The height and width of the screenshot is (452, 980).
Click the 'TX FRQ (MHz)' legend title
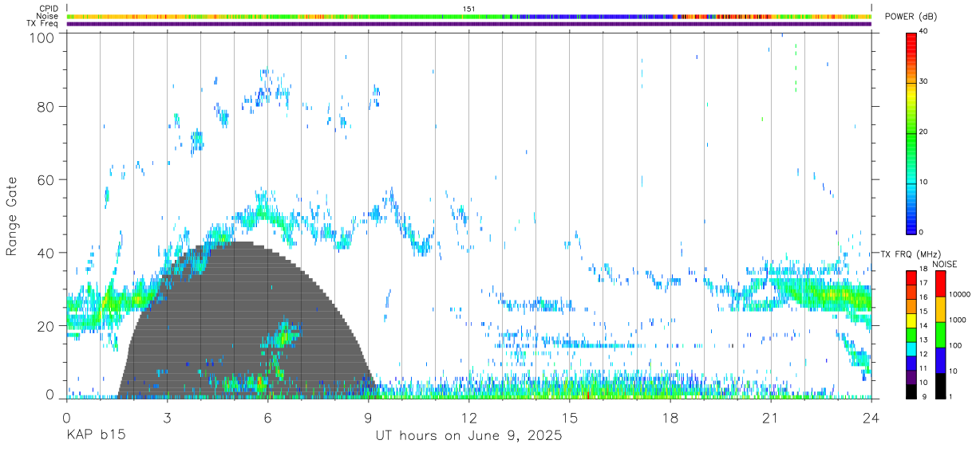point(911,254)
